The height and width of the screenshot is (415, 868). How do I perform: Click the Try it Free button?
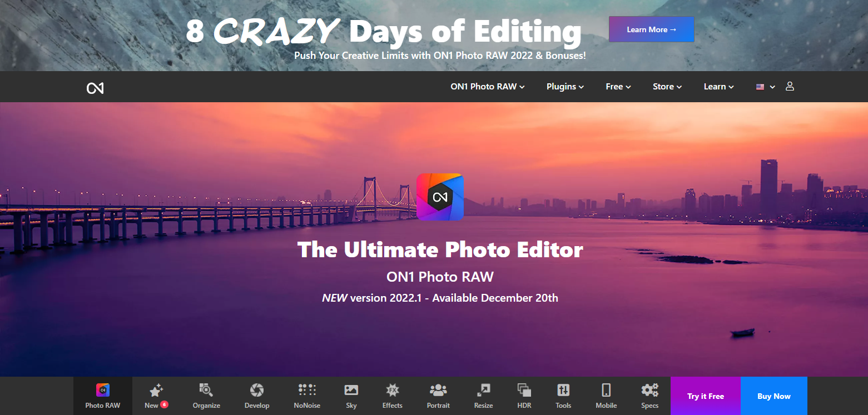(x=706, y=396)
